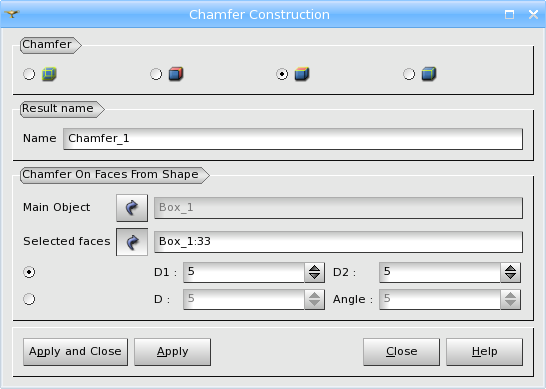The width and height of the screenshot is (546, 389).
Task: Maximize the Chamfer Construction dialog
Action: [509, 14]
